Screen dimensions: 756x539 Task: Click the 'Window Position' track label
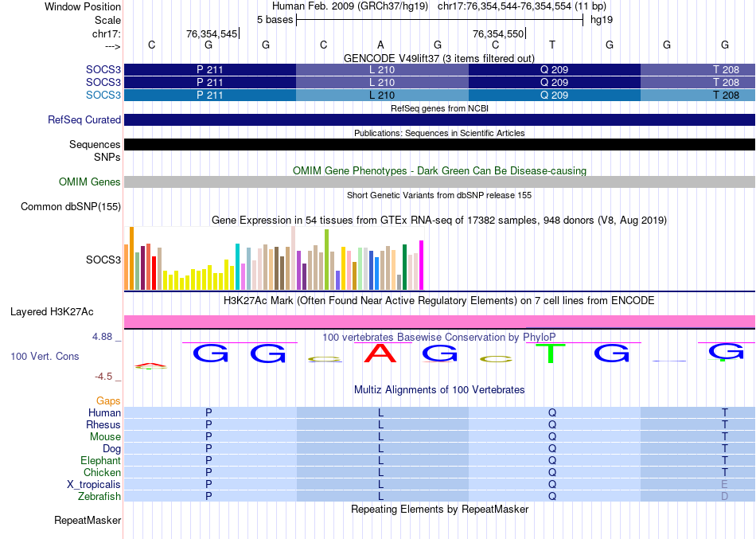(83, 6)
